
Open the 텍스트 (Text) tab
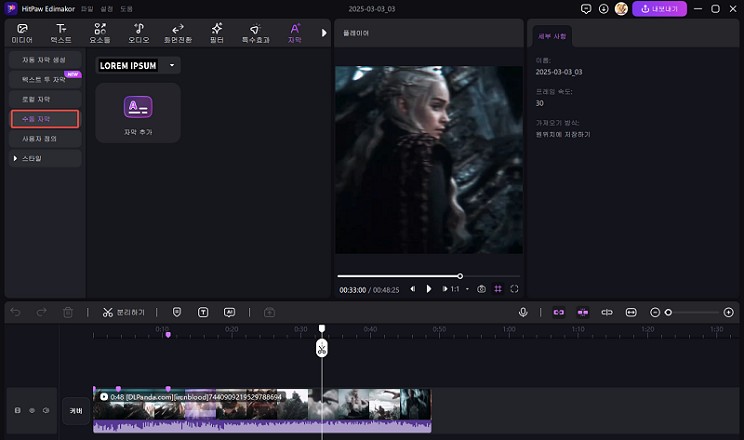click(x=61, y=33)
